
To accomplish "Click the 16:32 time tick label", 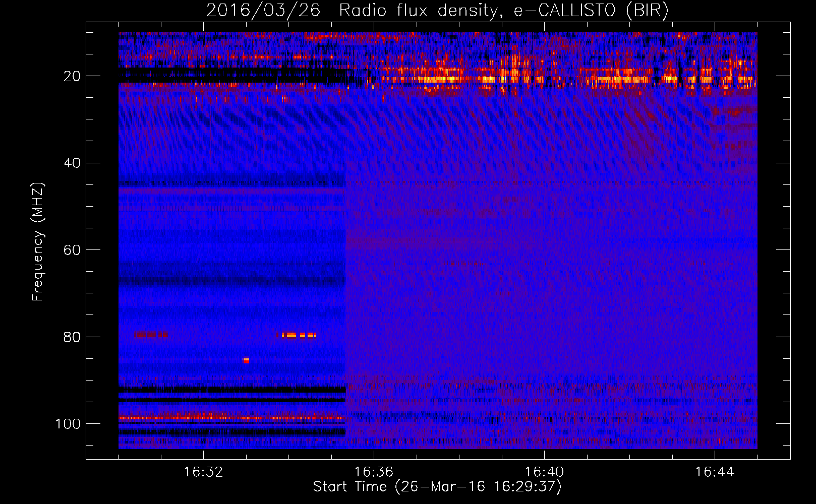I will click(x=203, y=472).
